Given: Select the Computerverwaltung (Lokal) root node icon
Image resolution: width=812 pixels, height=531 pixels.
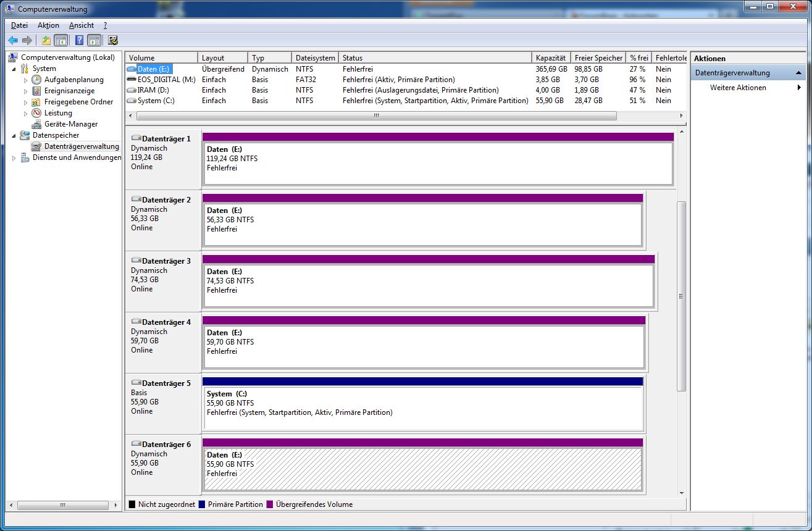Looking at the screenshot, I should tap(13, 57).
